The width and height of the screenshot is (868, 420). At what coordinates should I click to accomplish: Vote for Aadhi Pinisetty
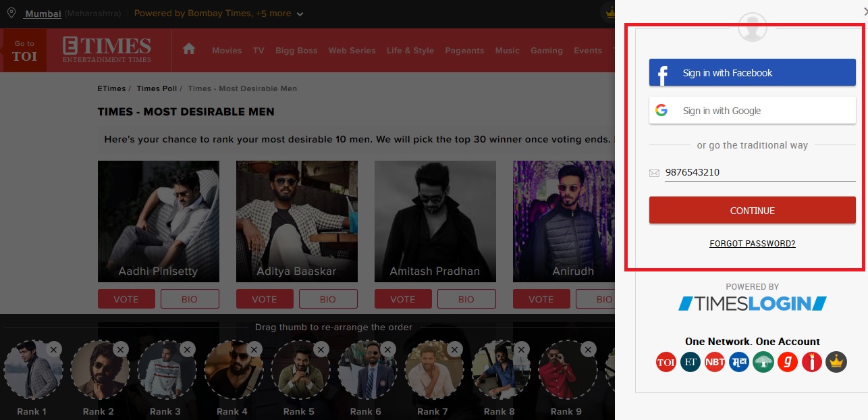(126, 299)
